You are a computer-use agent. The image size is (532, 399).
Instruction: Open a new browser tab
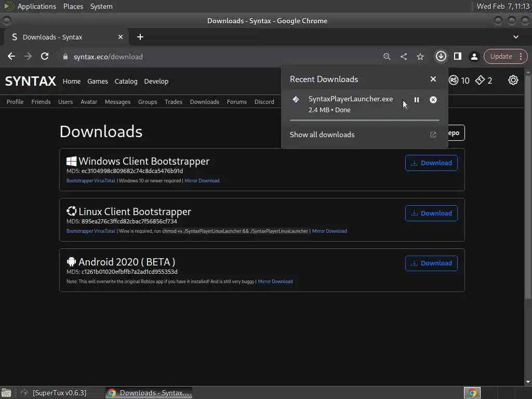coord(140,37)
